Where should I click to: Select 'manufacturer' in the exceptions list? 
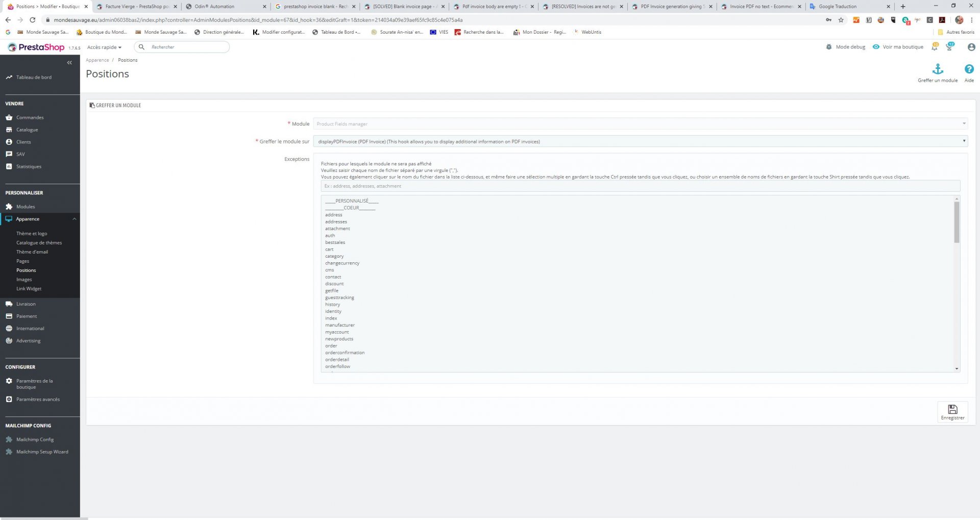click(x=340, y=325)
